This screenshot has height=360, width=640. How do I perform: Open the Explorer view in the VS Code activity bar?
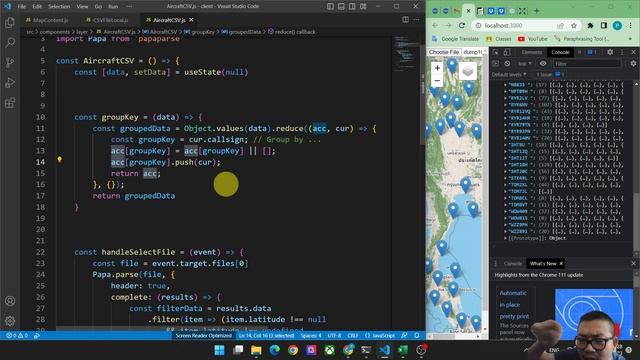point(10,22)
